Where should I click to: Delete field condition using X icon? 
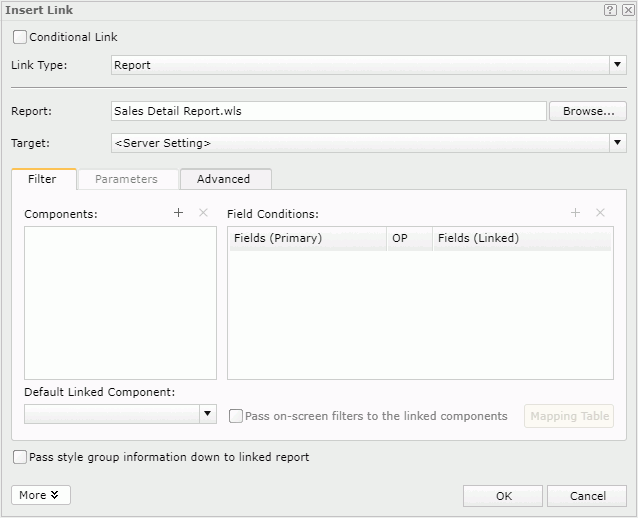[x=600, y=213]
